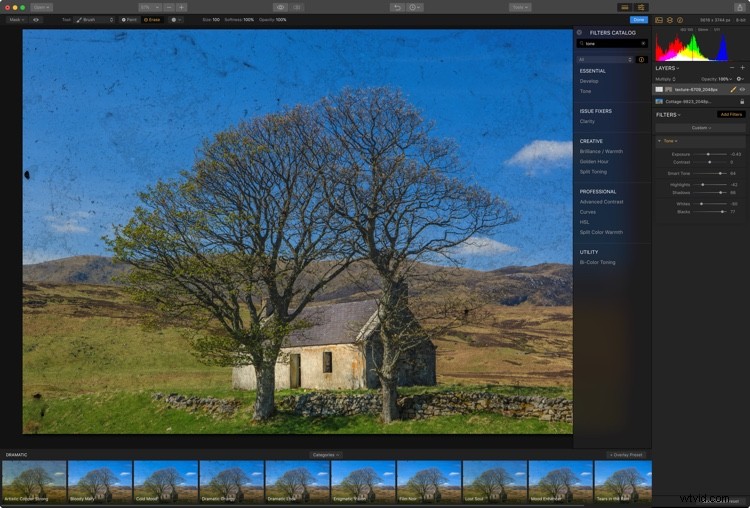Select the Advanced Contrast filter

coord(601,201)
